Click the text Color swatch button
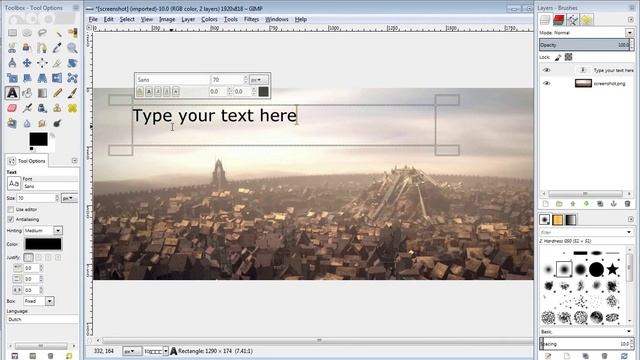 click(43, 244)
